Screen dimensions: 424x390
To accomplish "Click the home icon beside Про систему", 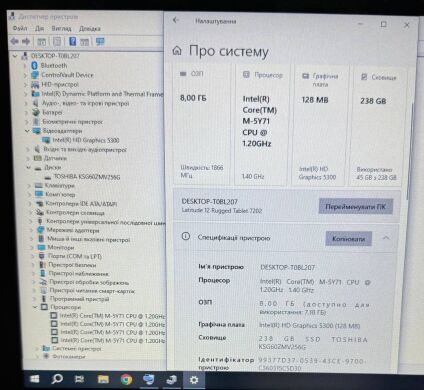I will [177, 51].
